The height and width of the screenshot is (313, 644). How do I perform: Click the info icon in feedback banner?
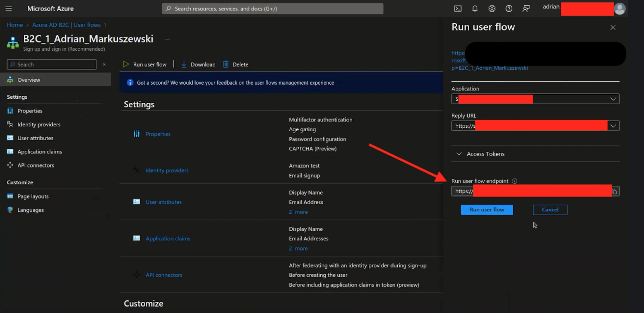point(130,83)
